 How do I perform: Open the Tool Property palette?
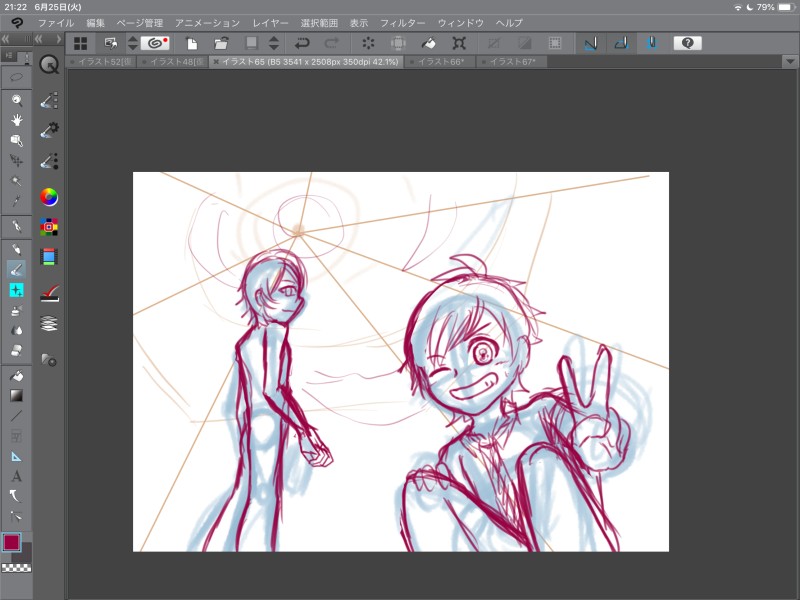pos(49,130)
